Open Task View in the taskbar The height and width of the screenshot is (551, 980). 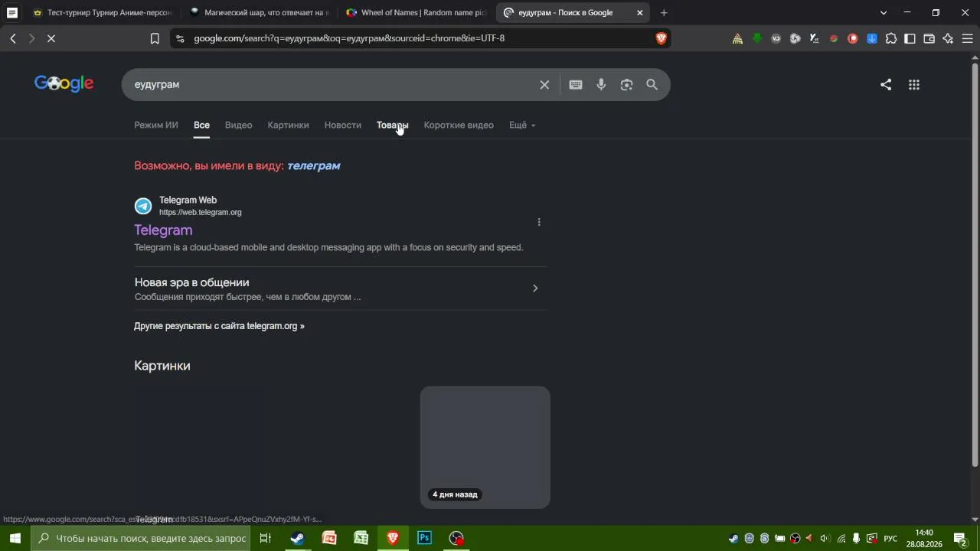pyautogui.click(x=266, y=538)
